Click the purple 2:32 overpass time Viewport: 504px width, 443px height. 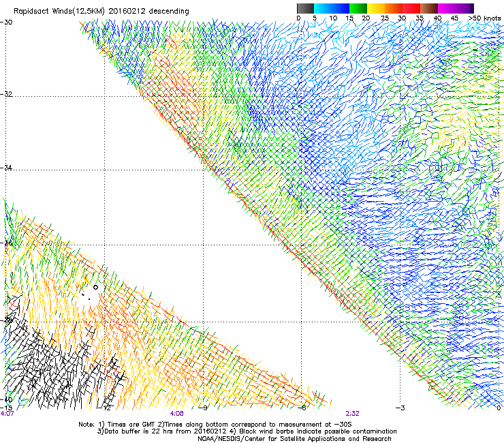pos(352,414)
